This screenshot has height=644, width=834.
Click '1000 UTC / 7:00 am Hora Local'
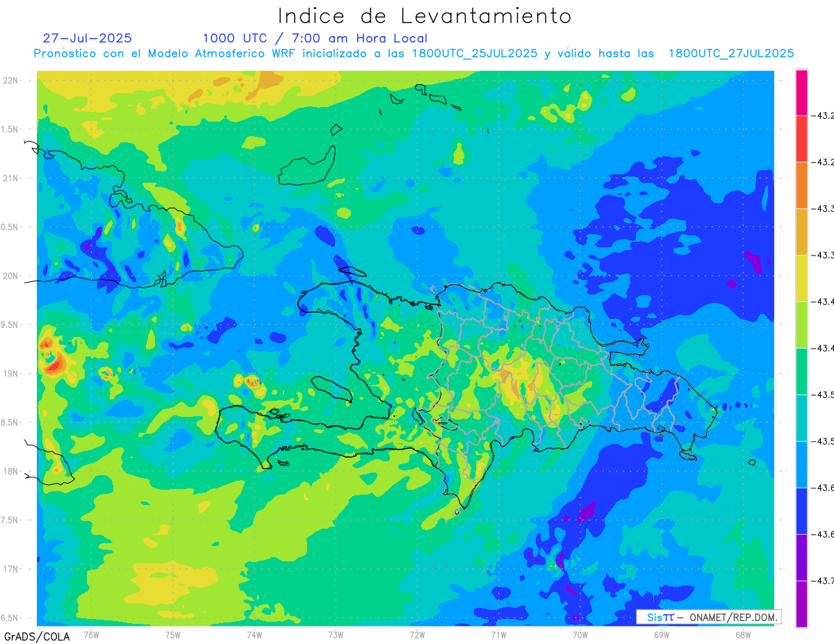(315, 38)
